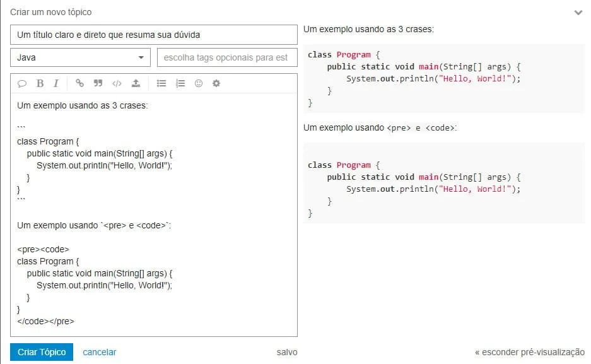Open the upload file icon
Screen dimensions: 591x364
(136, 83)
